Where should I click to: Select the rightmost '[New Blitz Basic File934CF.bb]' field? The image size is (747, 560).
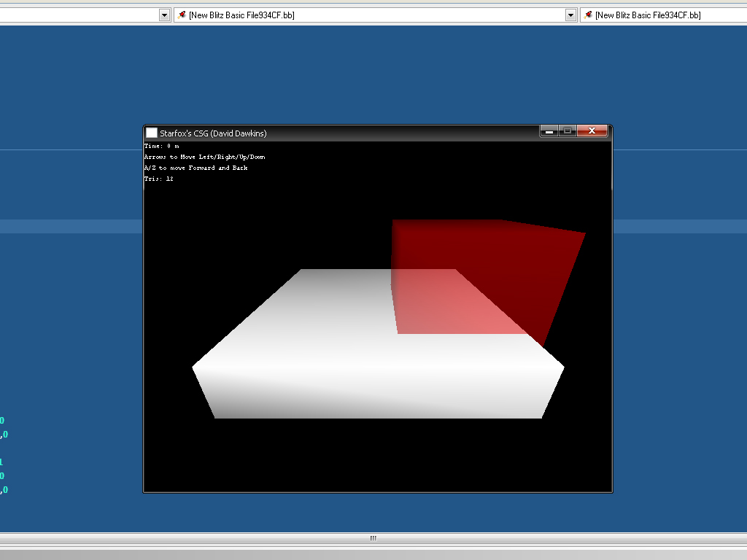(657, 15)
